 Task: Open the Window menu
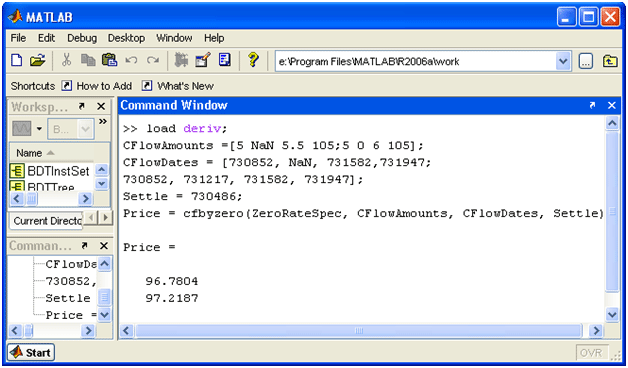[174, 38]
